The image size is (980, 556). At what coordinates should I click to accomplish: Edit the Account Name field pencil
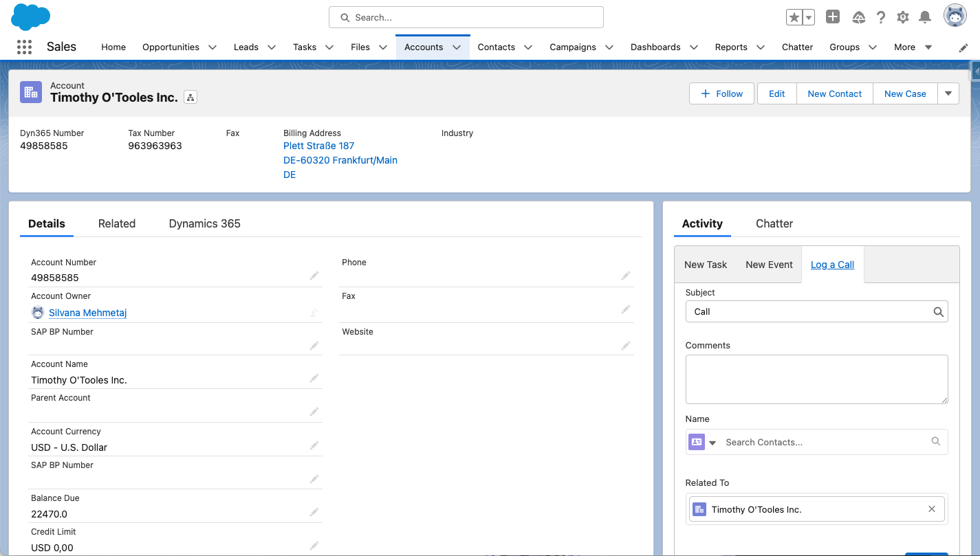pos(314,378)
